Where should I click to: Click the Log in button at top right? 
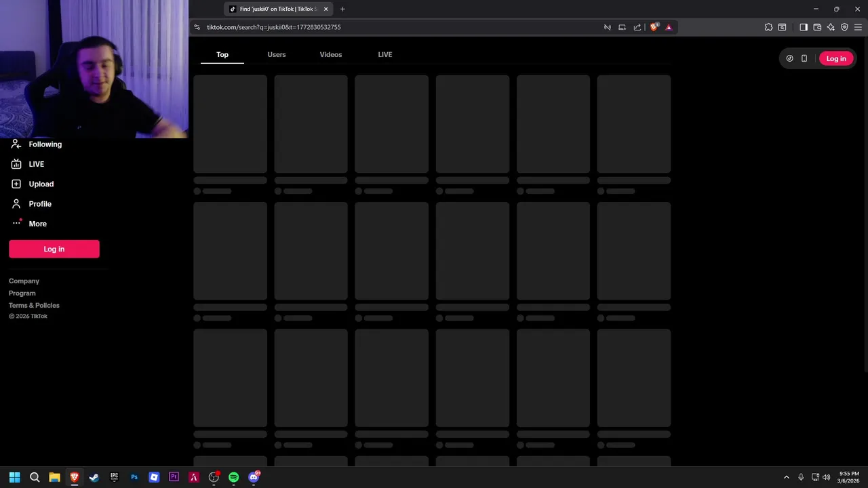tap(836, 58)
